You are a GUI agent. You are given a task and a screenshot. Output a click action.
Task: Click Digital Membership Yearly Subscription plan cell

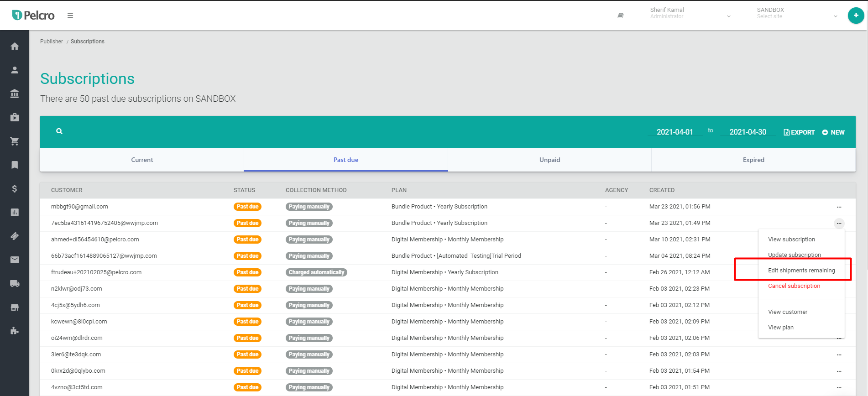tap(445, 272)
